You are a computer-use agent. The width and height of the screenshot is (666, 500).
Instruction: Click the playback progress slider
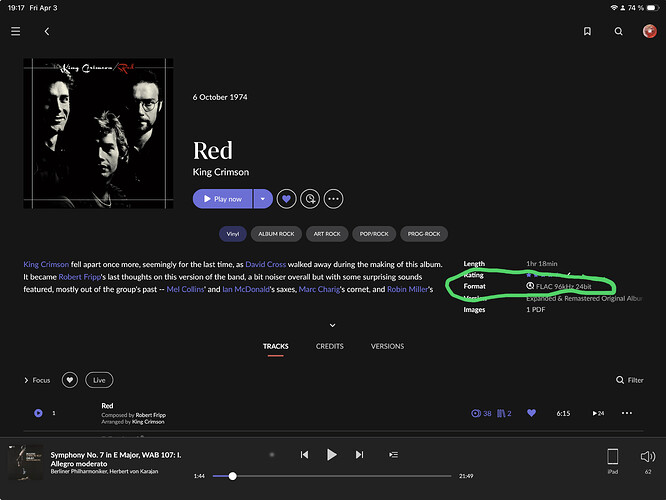pos(332,476)
